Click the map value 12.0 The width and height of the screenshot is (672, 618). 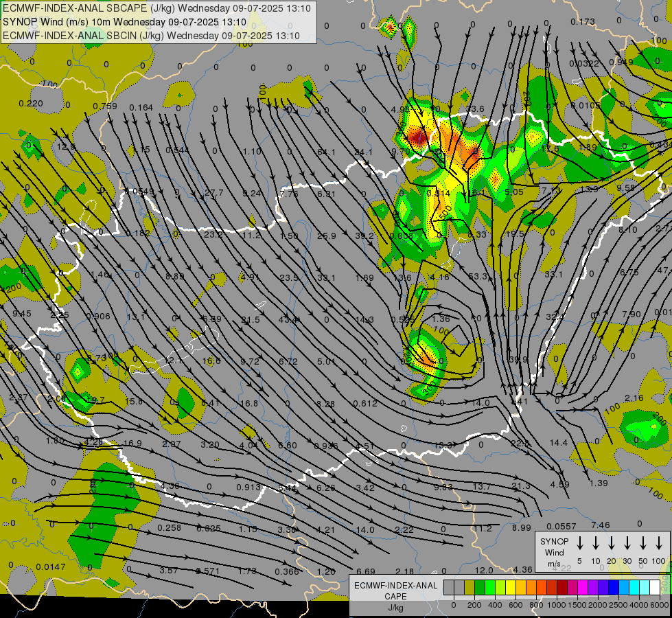[x=484, y=570]
